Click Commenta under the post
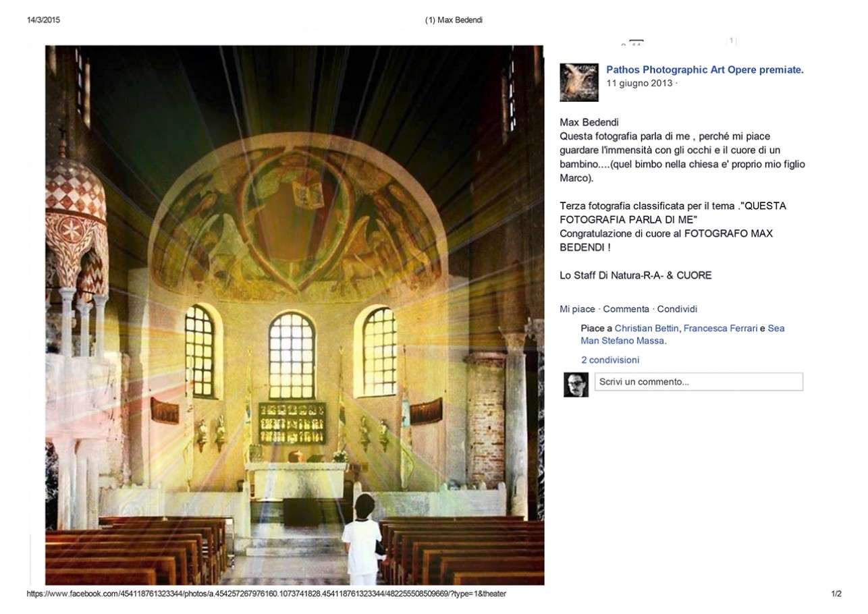868x614 pixels. pos(626,309)
